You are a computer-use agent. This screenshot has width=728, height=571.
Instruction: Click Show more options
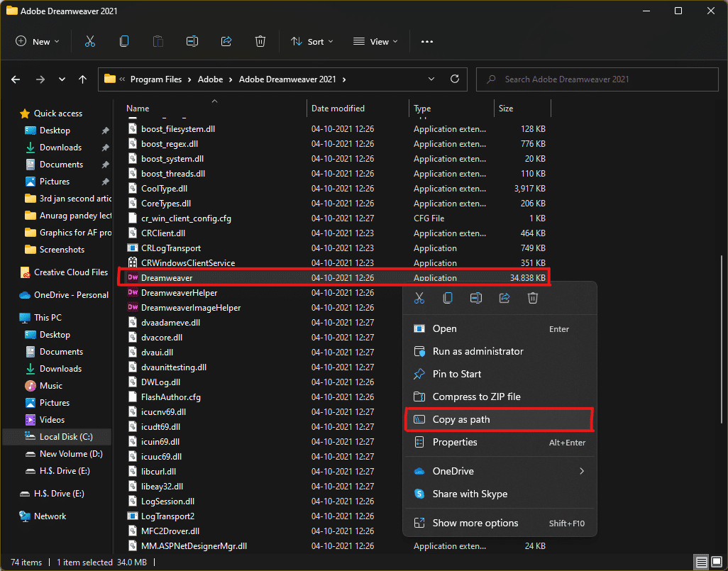(475, 523)
